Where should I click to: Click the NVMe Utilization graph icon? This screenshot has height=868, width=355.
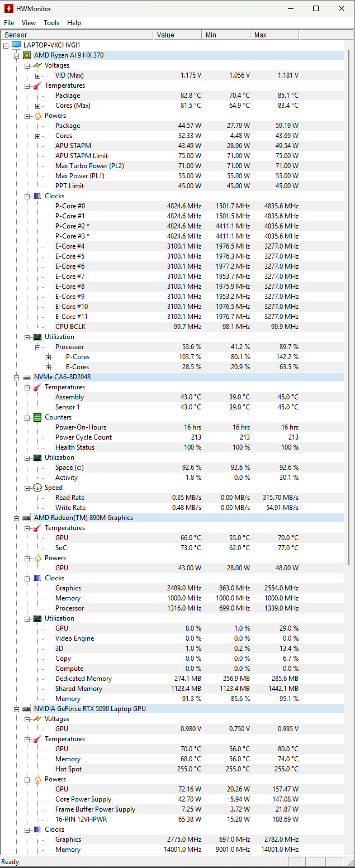37,457
